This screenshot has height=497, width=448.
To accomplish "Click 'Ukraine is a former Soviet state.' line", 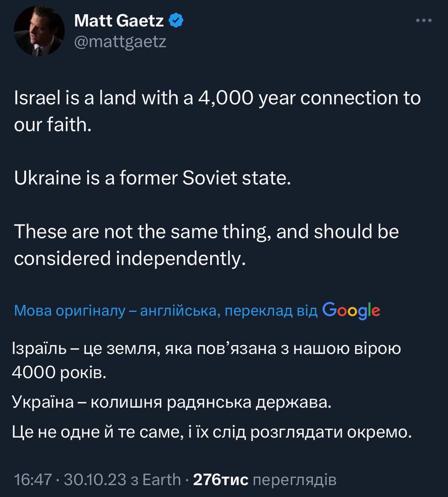I will [152, 178].
